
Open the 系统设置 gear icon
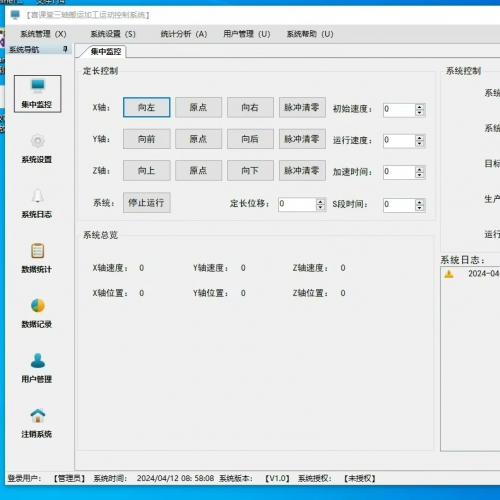pyautogui.click(x=37, y=141)
